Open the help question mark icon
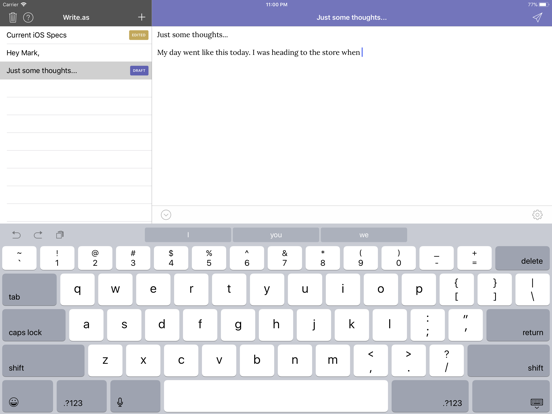 (x=28, y=17)
